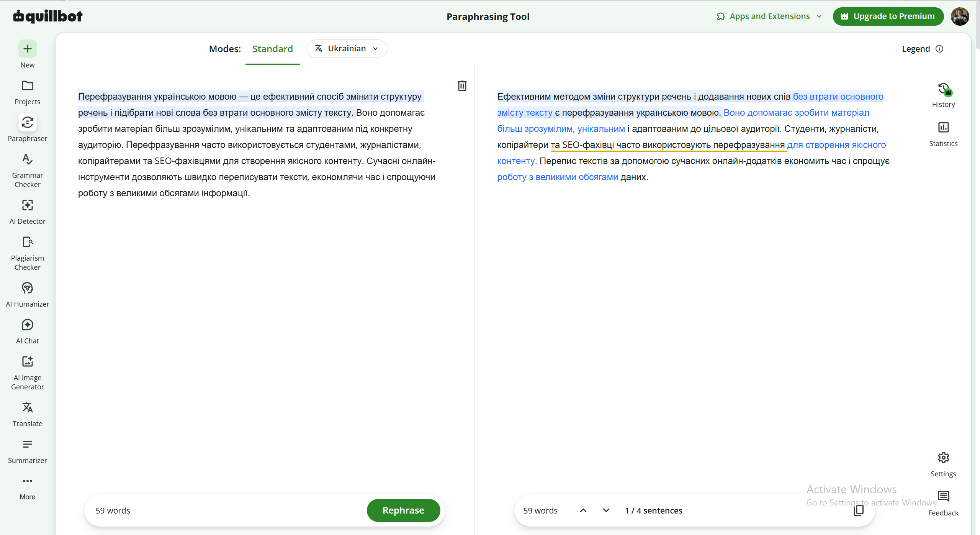Open the Summarizer tool
Screen dimensions: 980x535
28,451
